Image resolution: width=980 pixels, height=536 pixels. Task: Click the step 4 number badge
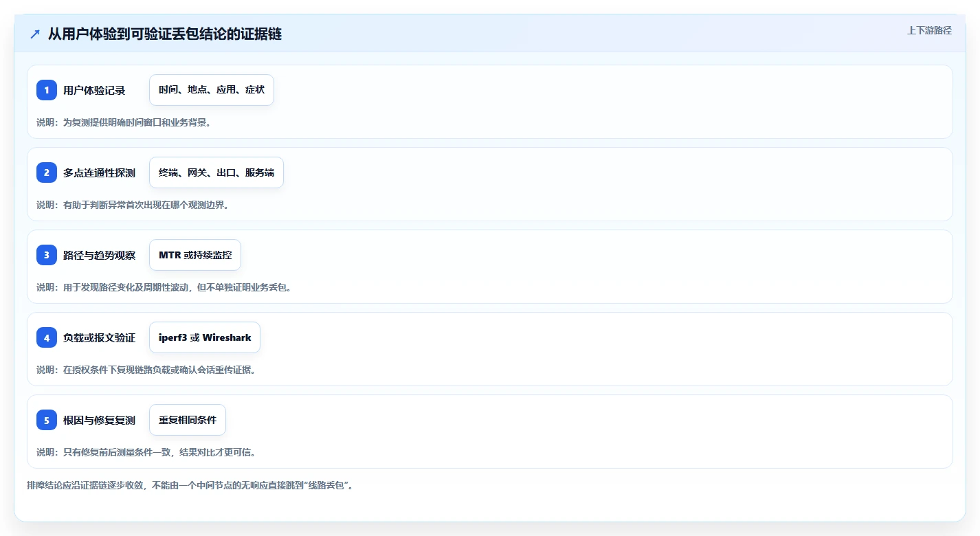click(x=47, y=337)
